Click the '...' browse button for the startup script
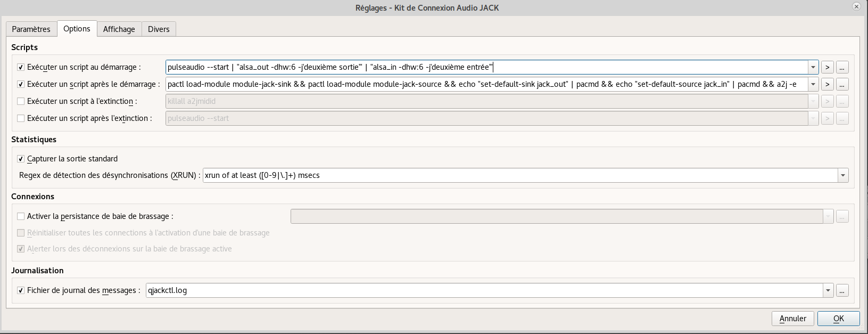 (x=842, y=67)
